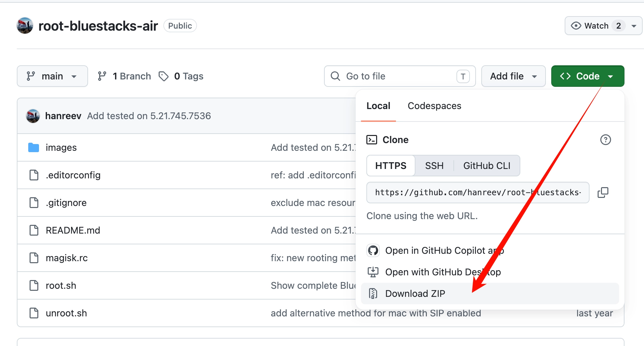This screenshot has width=644, height=346.
Task: Open the .gitignore file
Action: (66, 203)
